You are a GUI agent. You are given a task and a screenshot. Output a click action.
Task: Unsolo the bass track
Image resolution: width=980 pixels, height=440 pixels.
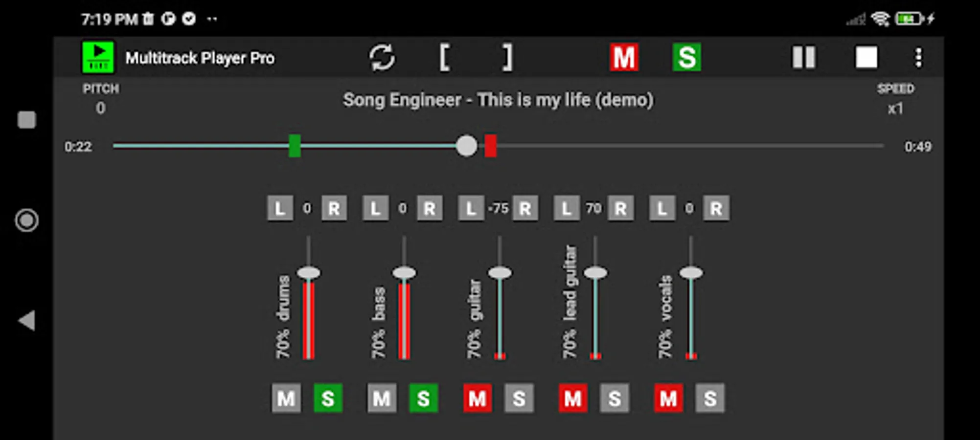tap(423, 398)
